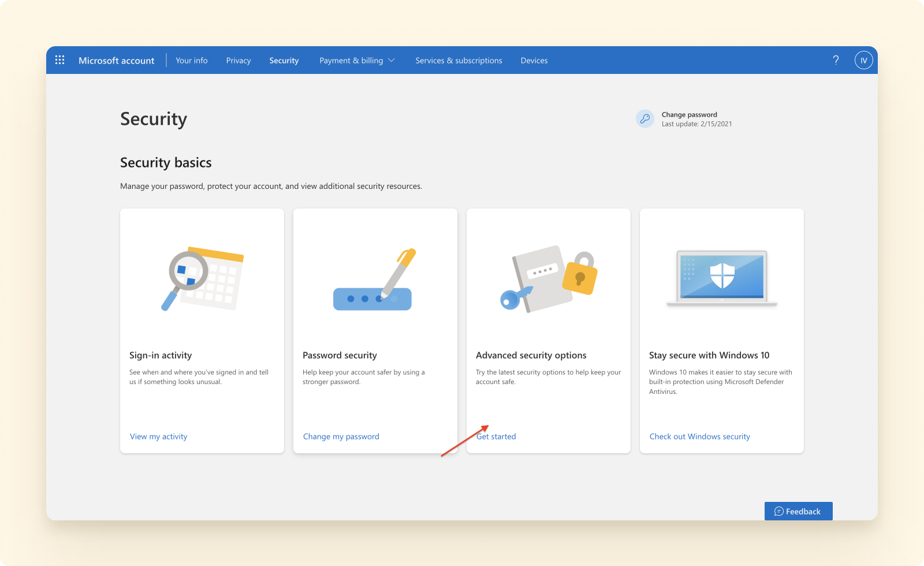Click the help question mark icon
924x566 pixels.
click(836, 60)
